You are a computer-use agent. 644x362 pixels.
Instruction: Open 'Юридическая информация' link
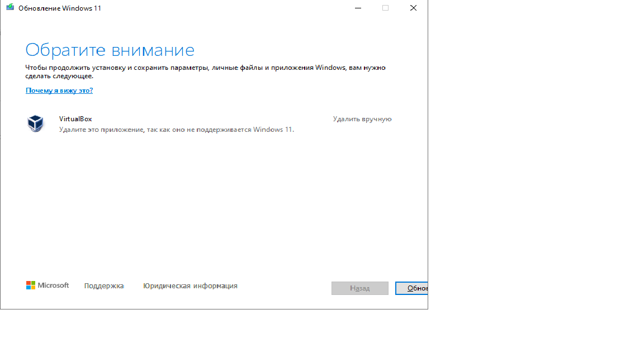[x=190, y=285]
